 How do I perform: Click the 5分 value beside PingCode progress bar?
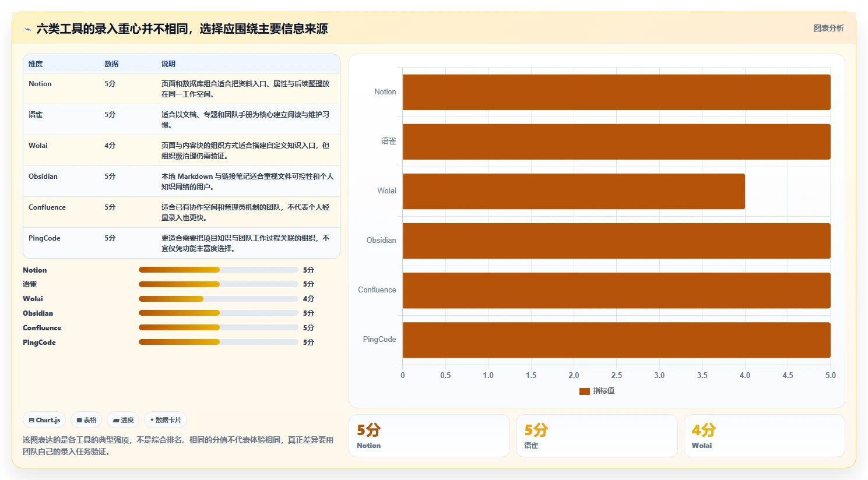click(x=308, y=343)
